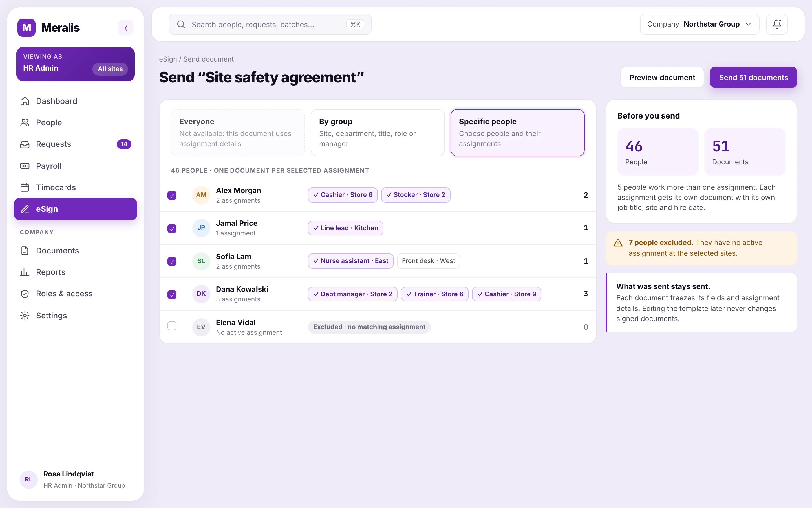Click the "Excluded · no matching assignment" label
Image resolution: width=812 pixels, height=508 pixels.
click(369, 327)
